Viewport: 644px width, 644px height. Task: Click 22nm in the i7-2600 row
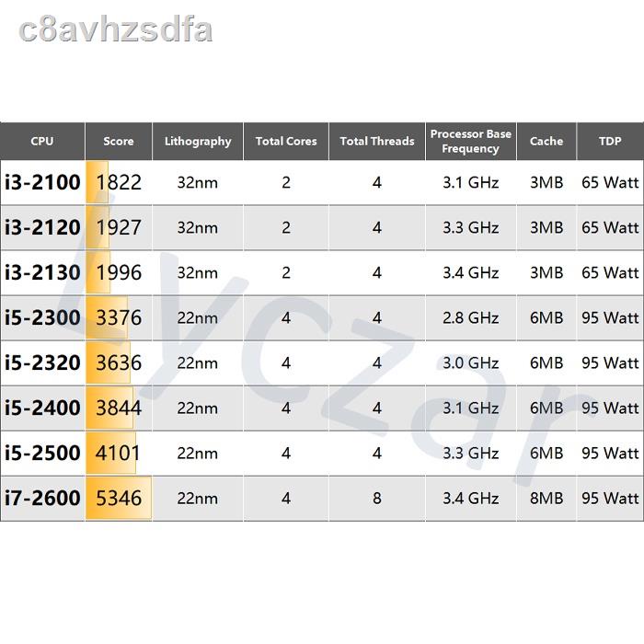tap(198, 499)
